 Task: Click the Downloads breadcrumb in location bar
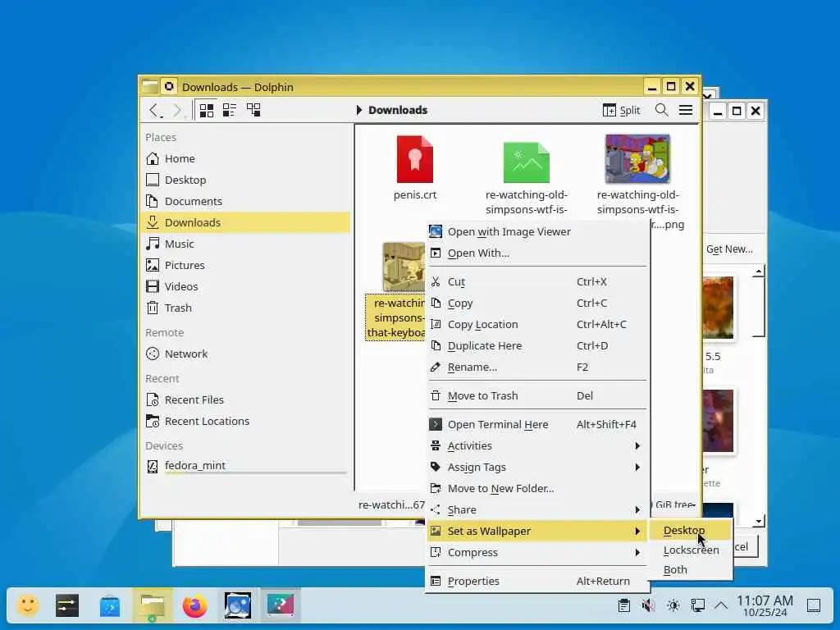[x=398, y=110]
